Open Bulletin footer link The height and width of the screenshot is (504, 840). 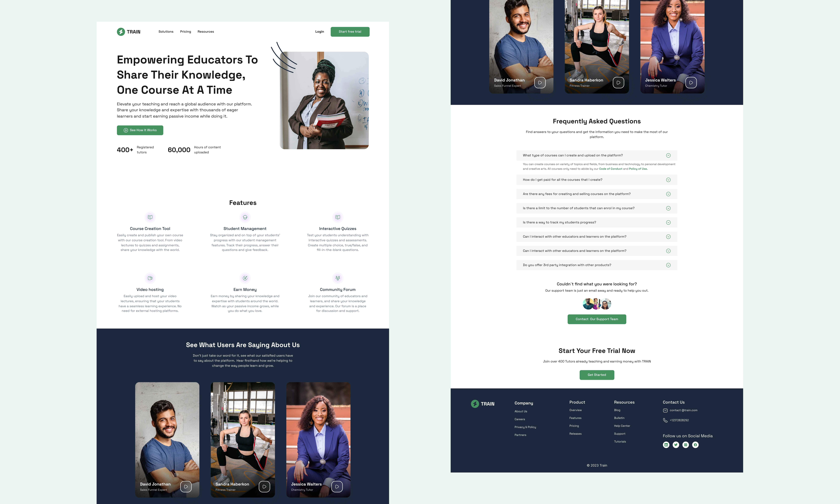(x=619, y=418)
